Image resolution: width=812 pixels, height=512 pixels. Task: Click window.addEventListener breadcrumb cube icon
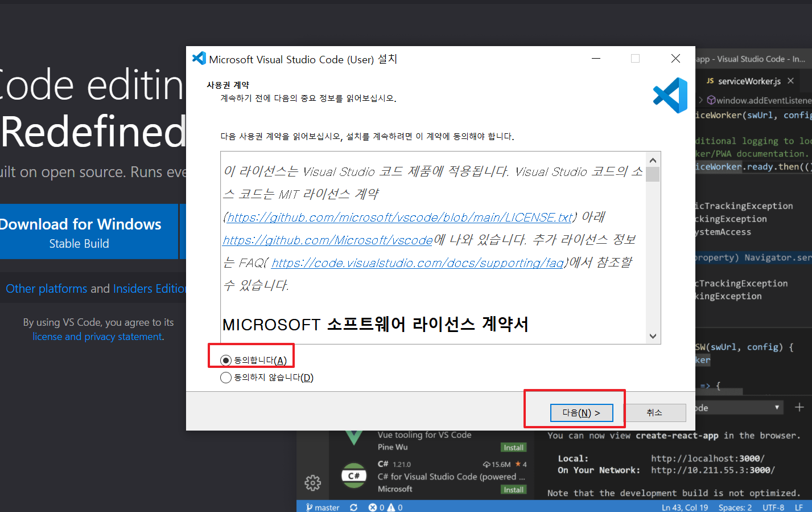click(x=711, y=100)
